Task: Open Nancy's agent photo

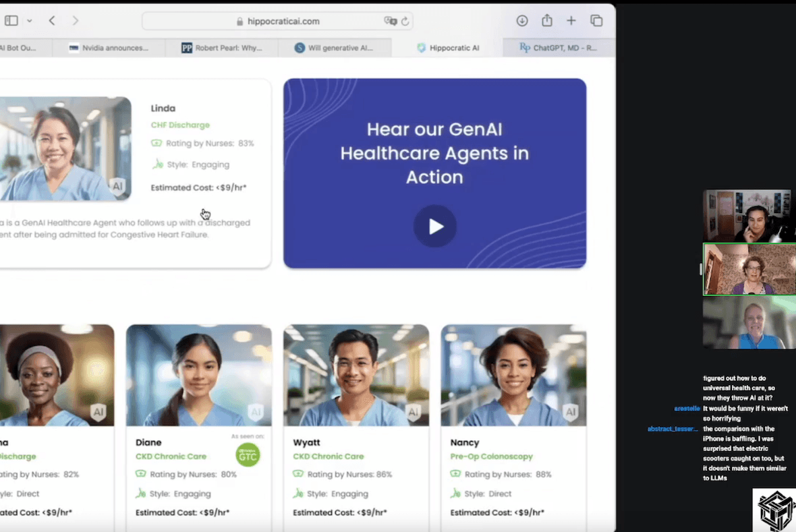Action: 513,375
